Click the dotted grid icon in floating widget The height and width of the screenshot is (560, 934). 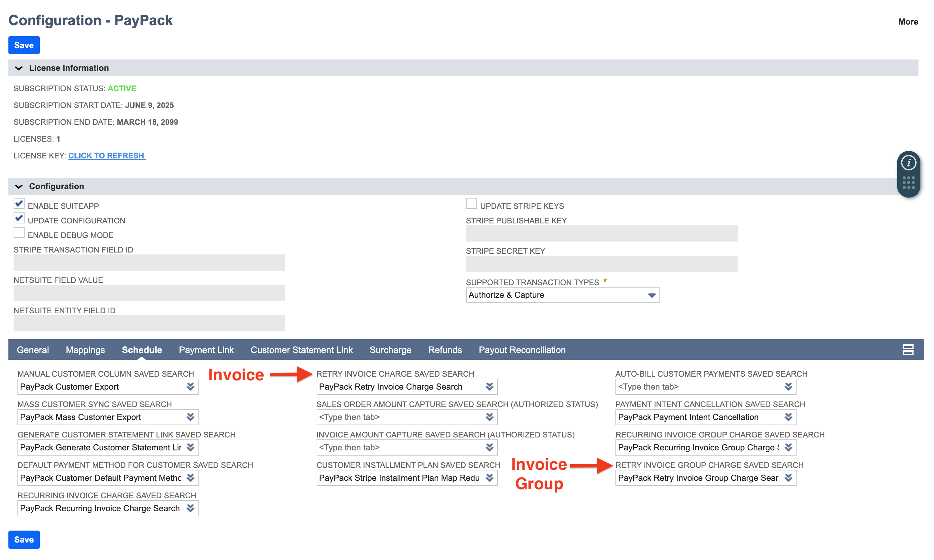pos(908,183)
